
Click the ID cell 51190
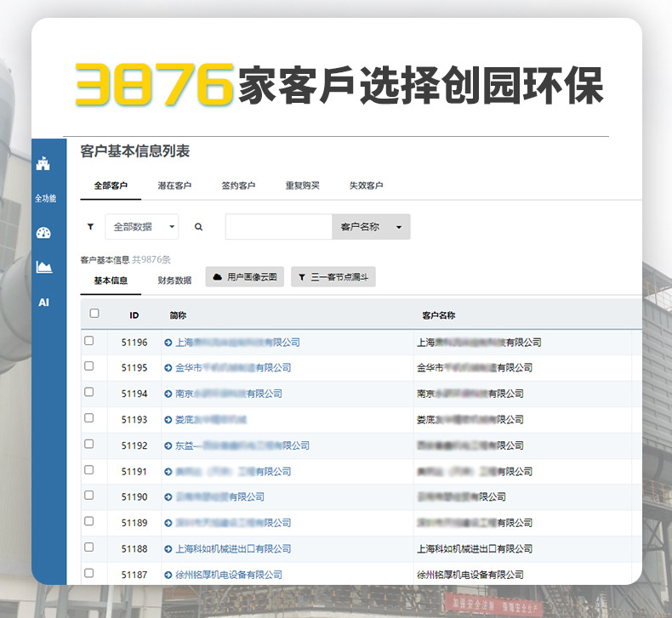pyautogui.click(x=134, y=497)
